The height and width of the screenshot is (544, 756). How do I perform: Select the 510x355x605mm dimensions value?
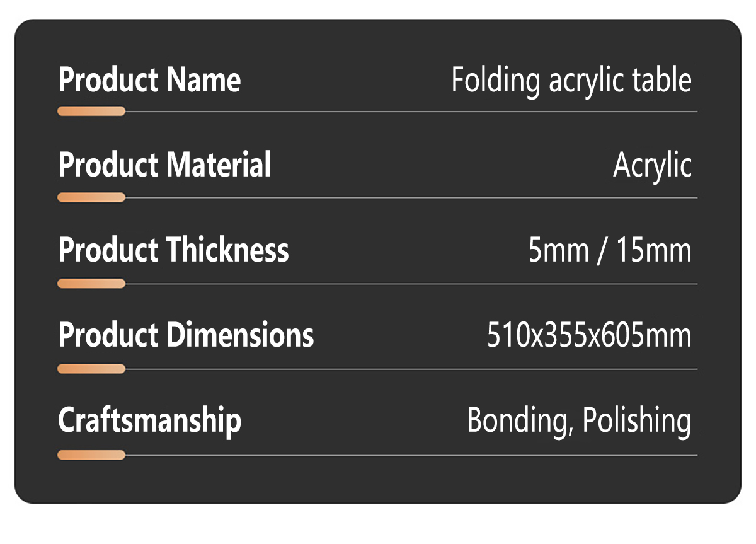tap(589, 335)
